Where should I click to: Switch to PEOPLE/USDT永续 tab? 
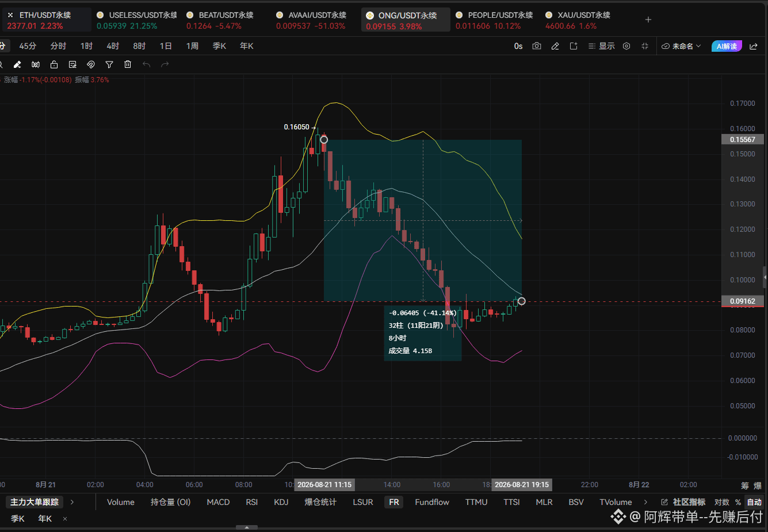(x=494, y=20)
